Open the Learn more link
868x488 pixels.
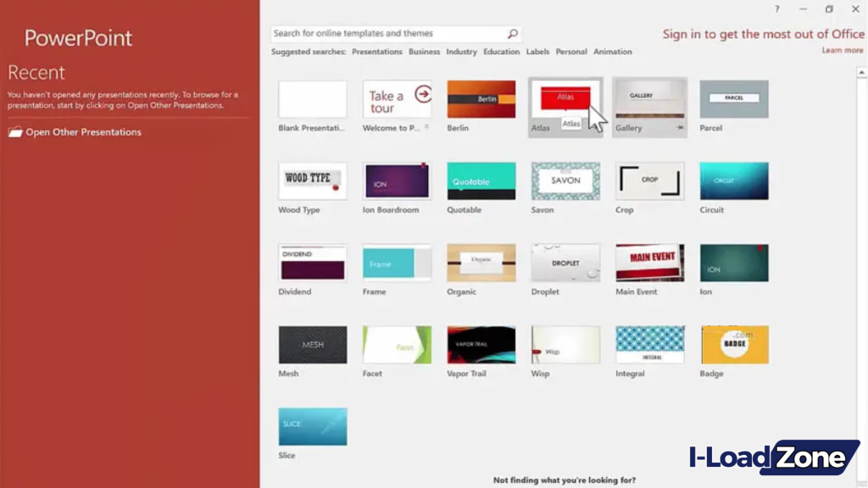842,50
